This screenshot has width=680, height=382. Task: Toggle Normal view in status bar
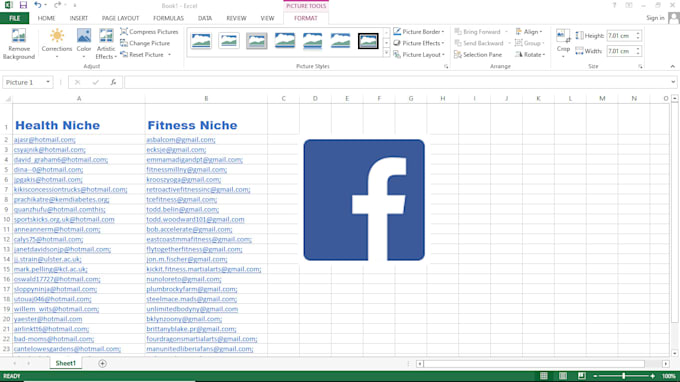click(x=544, y=376)
